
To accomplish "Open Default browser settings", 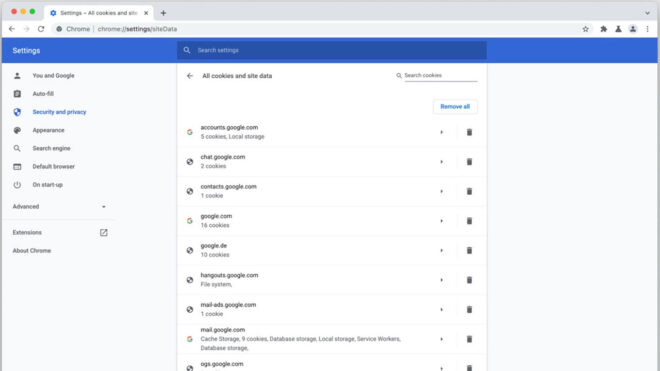I will coord(53,166).
